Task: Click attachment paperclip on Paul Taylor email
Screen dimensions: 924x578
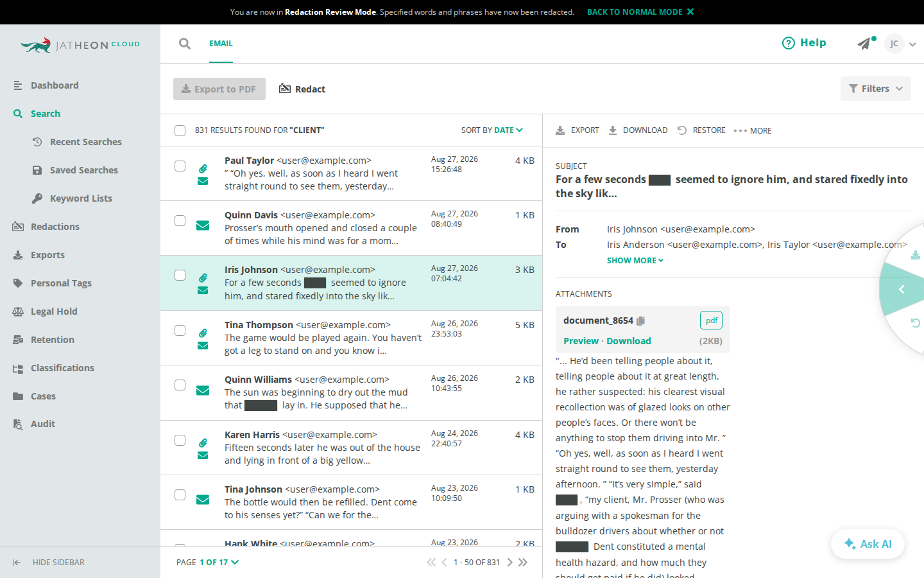Action: pos(203,168)
